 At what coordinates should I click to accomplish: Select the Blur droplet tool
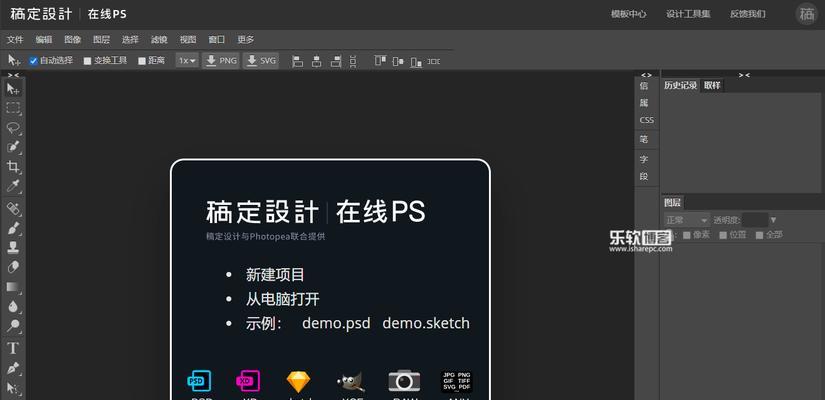[13, 306]
